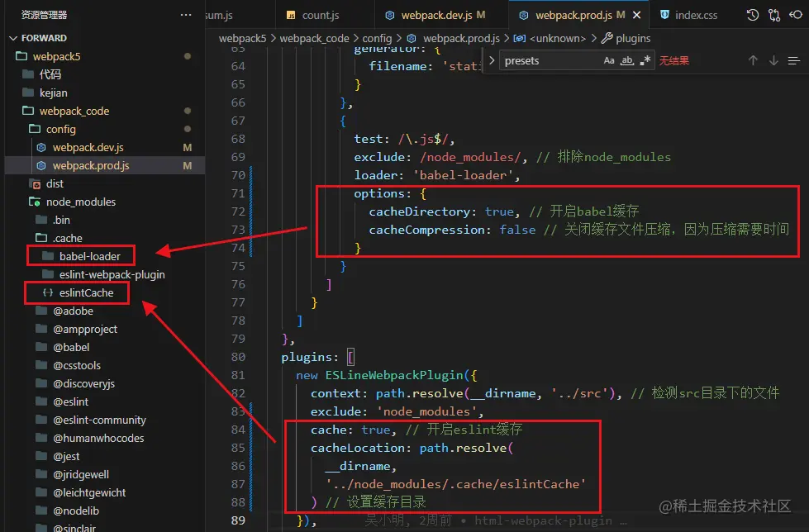Screen dimensions: 809x532
Task: Click the index.css tab file icon
Action: tap(664, 15)
